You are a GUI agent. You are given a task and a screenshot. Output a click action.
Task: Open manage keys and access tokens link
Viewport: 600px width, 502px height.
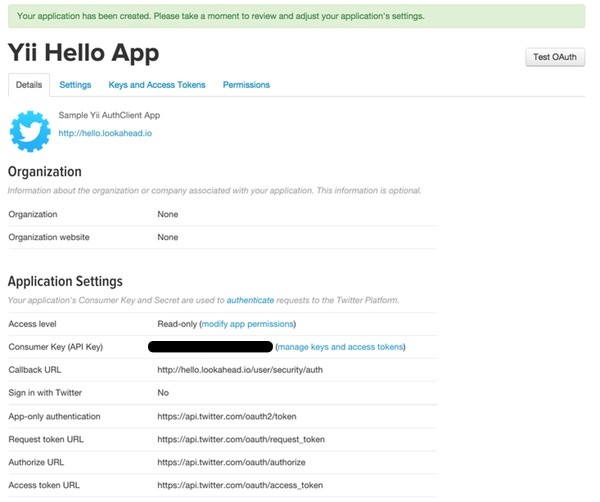(341, 347)
